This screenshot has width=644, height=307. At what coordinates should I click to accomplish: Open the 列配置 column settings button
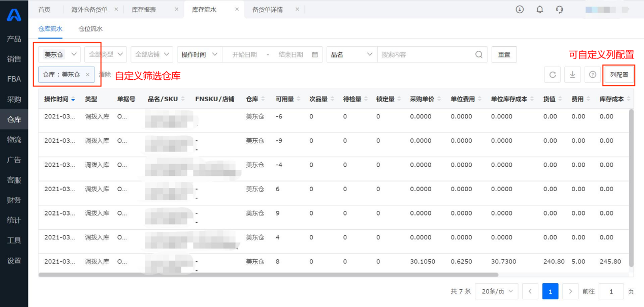pyautogui.click(x=619, y=75)
